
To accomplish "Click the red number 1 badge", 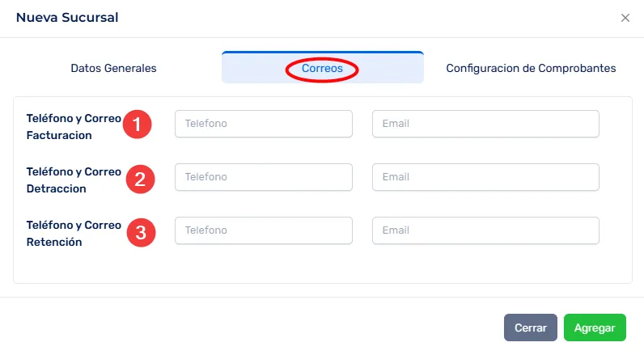I will tap(137, 125).
